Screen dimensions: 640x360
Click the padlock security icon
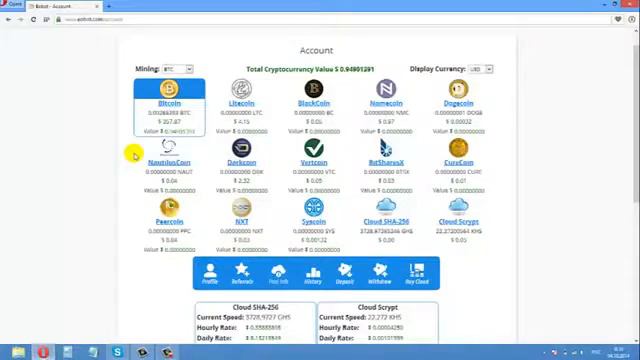[x=58, y=19]
